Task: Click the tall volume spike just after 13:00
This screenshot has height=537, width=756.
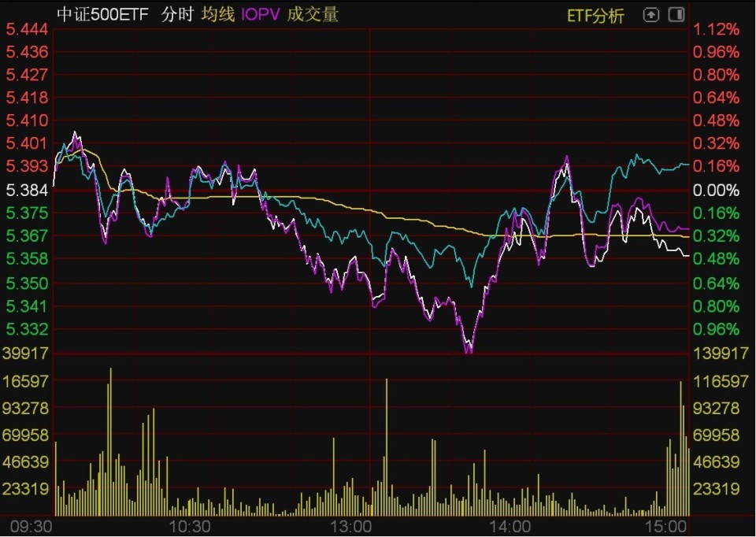Action: pyautogui.click(x=387, y=447)
